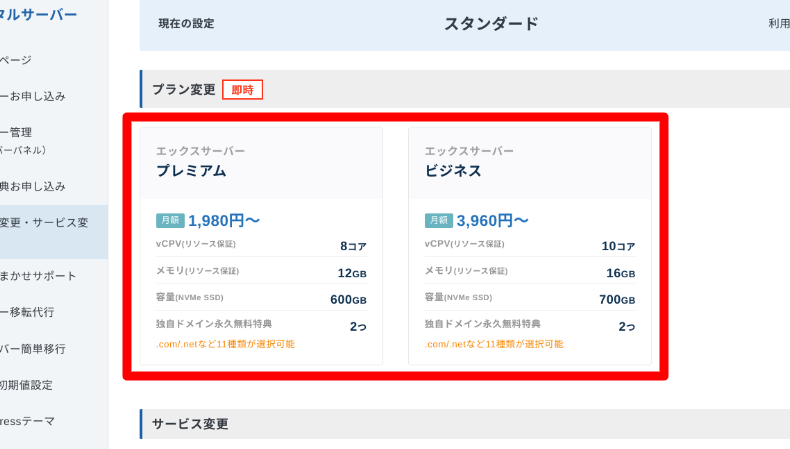Click the 12GB memory value
This screenshot has height=449, width=790.
352,273
